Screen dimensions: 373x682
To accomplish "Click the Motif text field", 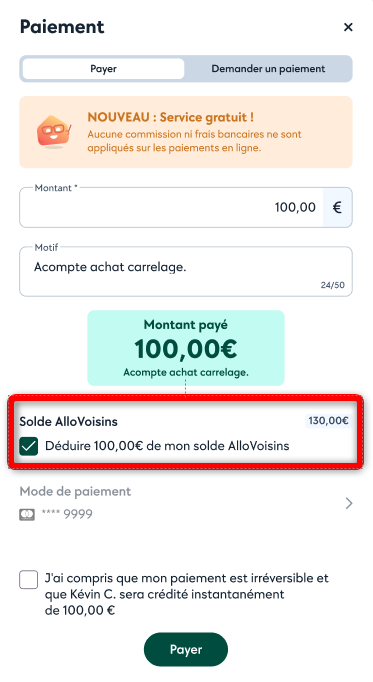I will (186, 272).
